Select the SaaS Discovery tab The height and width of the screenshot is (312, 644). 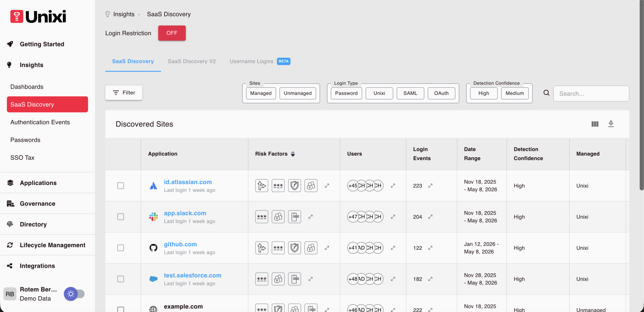click(x=133, y=61)
